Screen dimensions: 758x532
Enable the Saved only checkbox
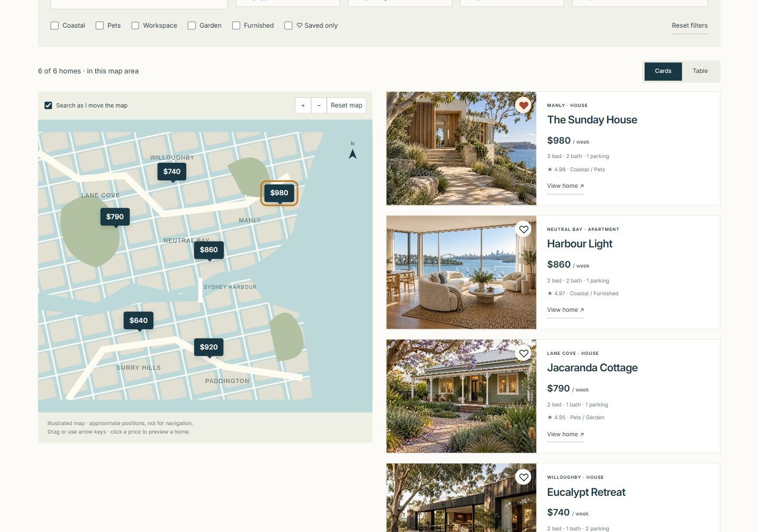click(x=288, y=26)
